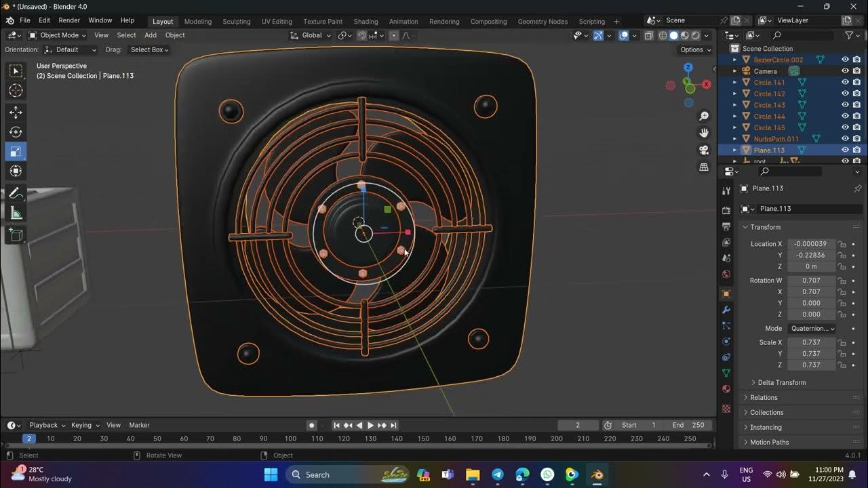This screenshot has width=868, height=488.
Task: Switch to the Sculpting workspace tab
Action: pos(237,21)
